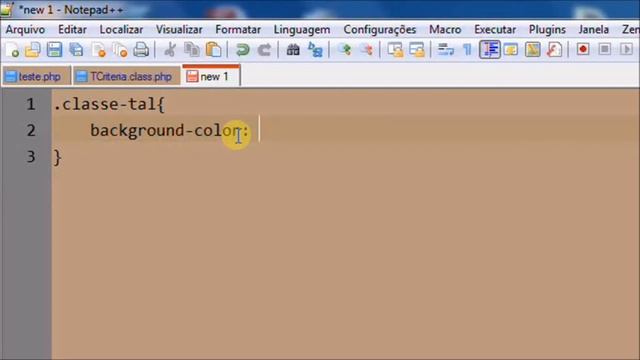640x360 pixels.
Task: Open the Macro menu
Action: pos(445,29)
